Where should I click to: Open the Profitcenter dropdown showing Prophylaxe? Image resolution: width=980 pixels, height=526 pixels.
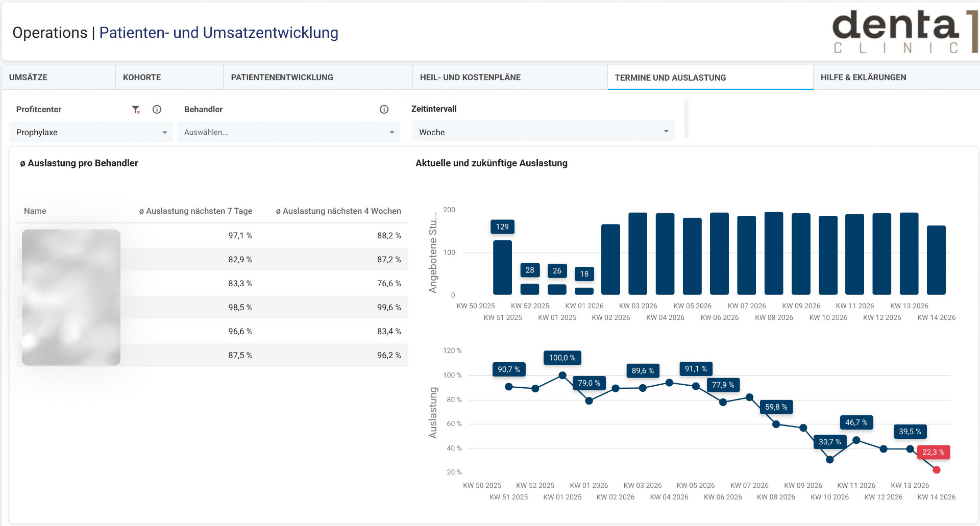click(91, 132)
